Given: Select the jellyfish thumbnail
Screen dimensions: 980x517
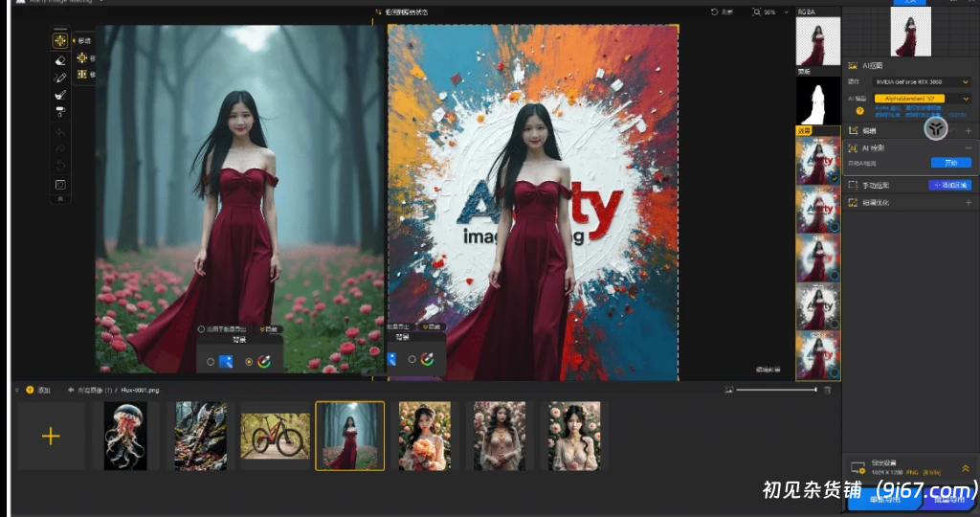Looking at the screenshot, I should pyautogui.click(x=125, y=436).
